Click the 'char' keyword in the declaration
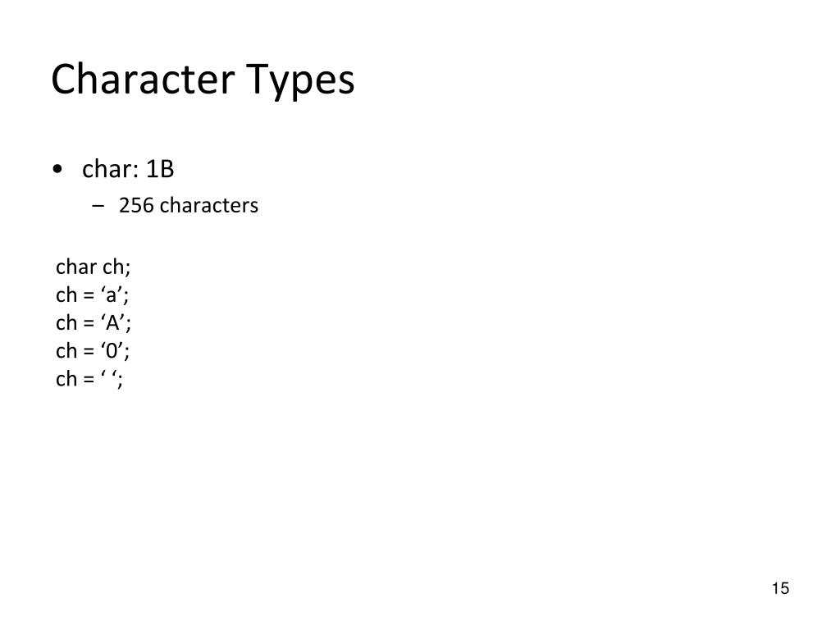Viewport: 840px width, 630px height. click(76, 267)
